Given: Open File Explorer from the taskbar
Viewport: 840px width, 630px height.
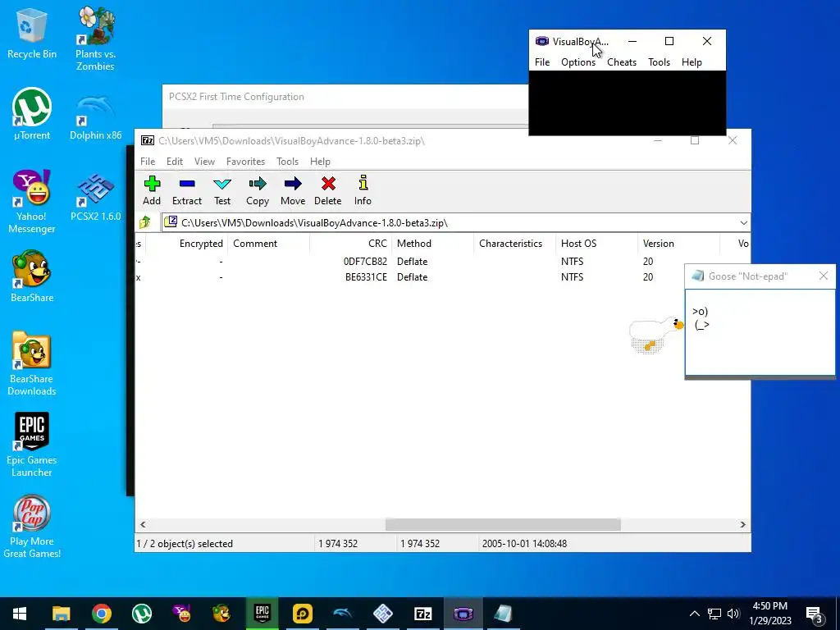Looking at the screenshot, I should tap(61, 614).
